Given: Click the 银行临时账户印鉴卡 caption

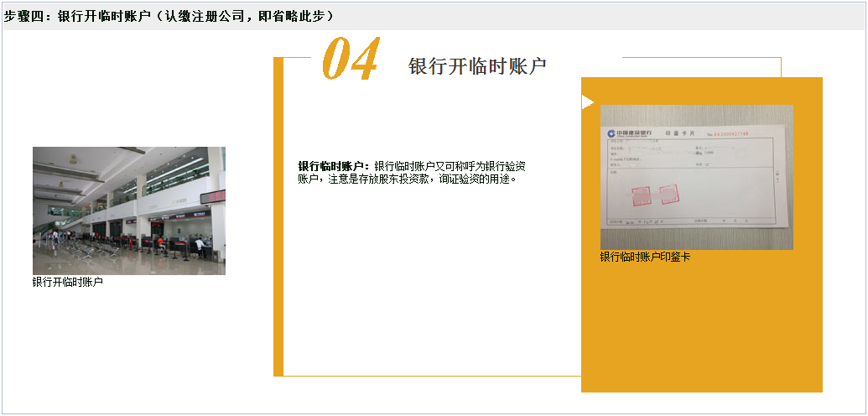Looking at the screenshot, I should (645, 257).
